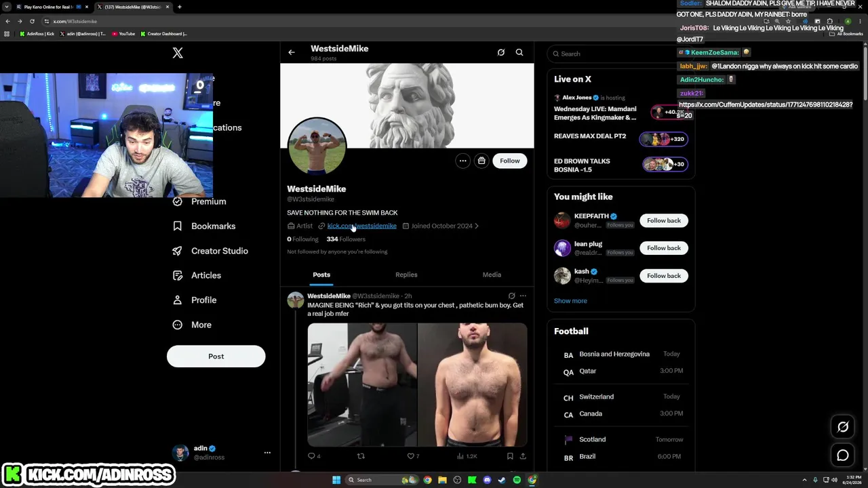Open Steam from taskbar
Viewport: 868px width, 488px height.
click(502, 480)
